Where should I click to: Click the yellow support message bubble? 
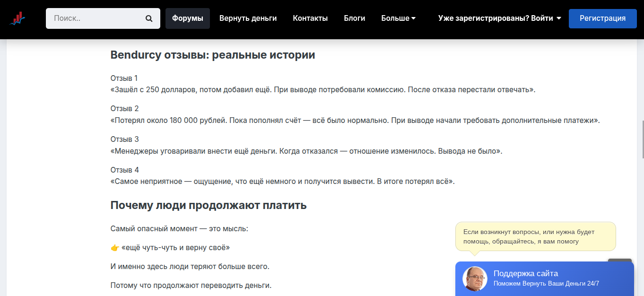[x=535, y=236]
